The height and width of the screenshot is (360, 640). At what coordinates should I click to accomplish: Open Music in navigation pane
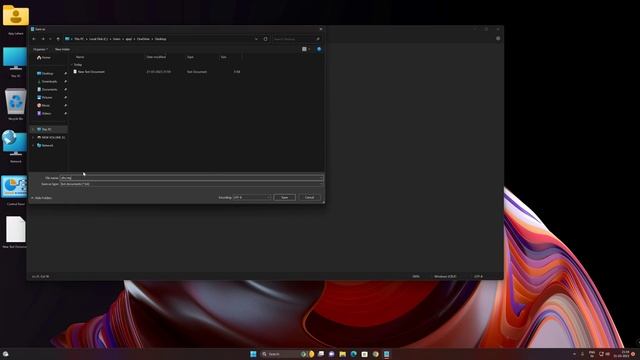click(x=43, y=105)
